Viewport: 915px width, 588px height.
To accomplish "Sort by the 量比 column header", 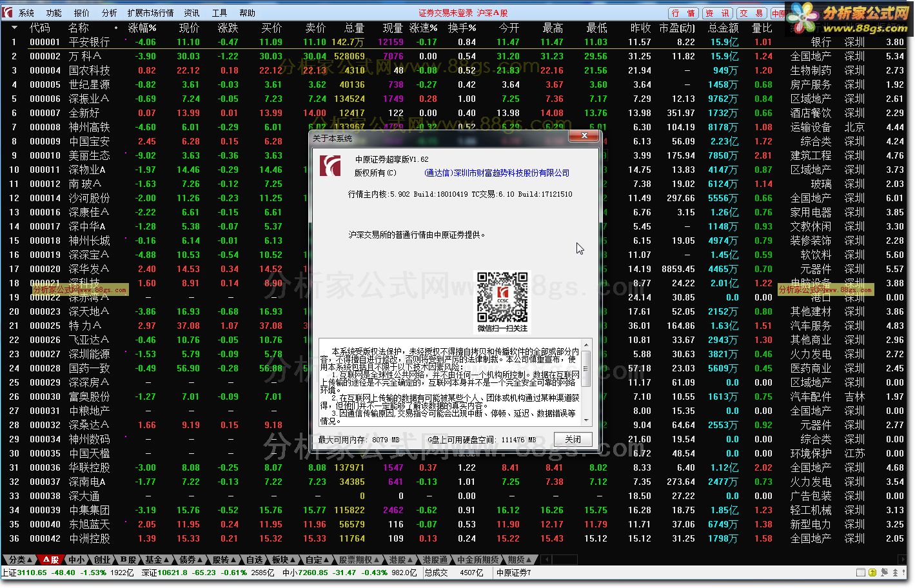I will coord(762,28).
